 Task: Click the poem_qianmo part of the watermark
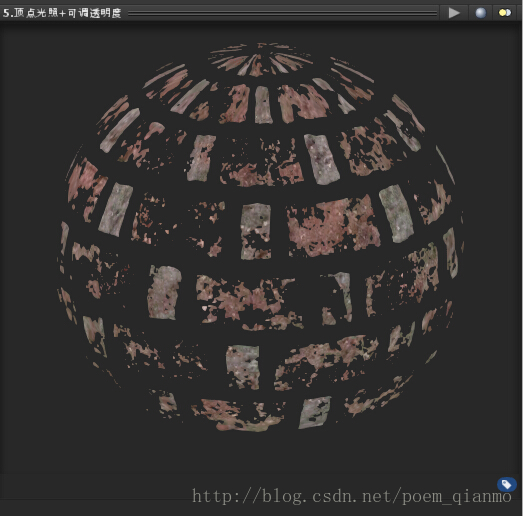[x=457, y=497]
